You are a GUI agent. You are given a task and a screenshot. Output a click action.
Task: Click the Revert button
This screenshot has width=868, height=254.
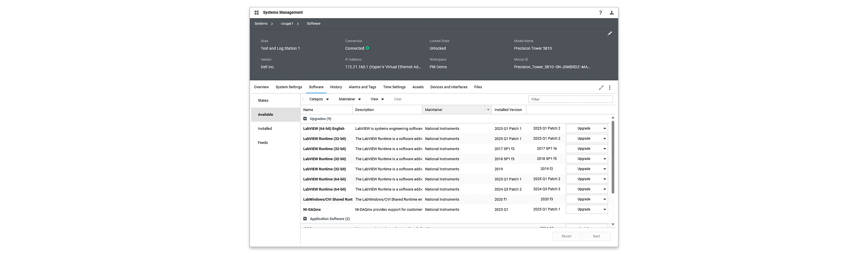pos(566,236)
